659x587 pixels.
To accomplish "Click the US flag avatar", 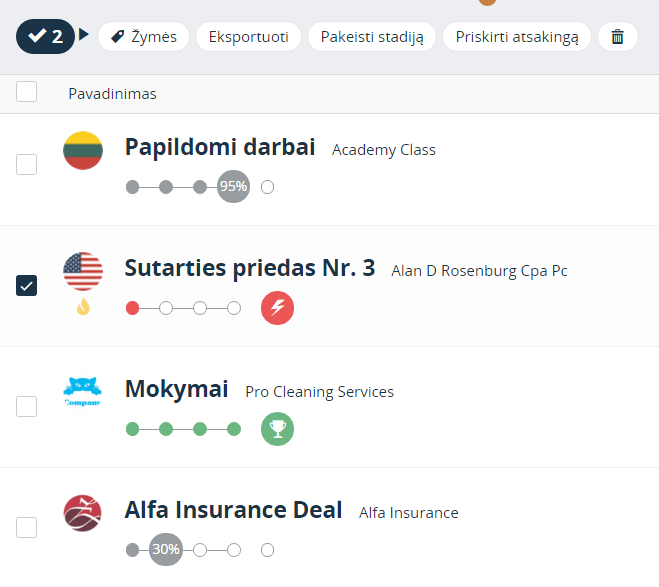I will [x=83, y=271].
